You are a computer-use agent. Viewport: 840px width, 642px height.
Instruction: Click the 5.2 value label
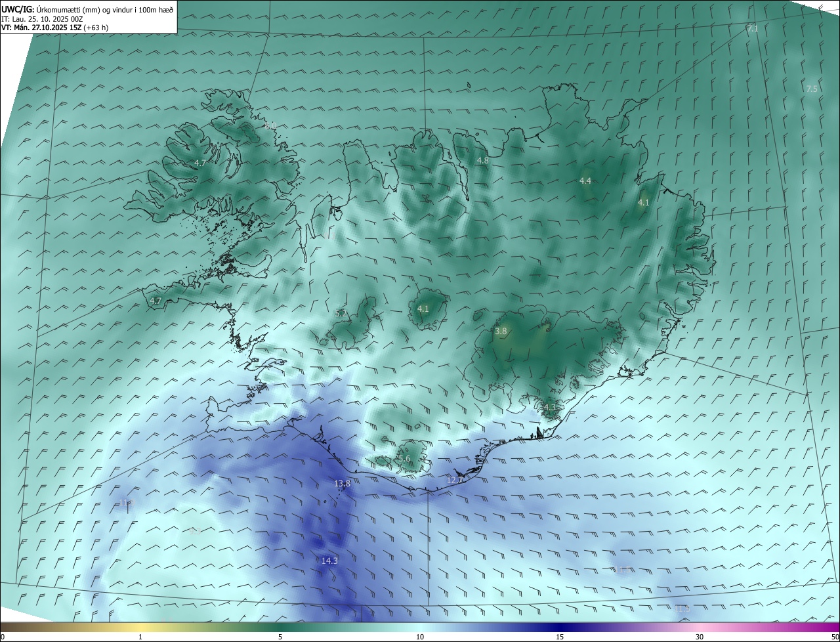coord(341,314)
